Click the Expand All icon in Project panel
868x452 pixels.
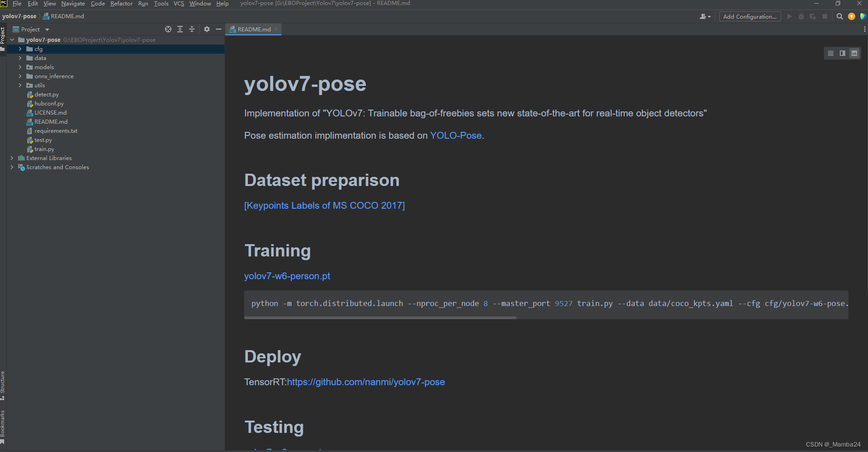[x=180, y=29]
